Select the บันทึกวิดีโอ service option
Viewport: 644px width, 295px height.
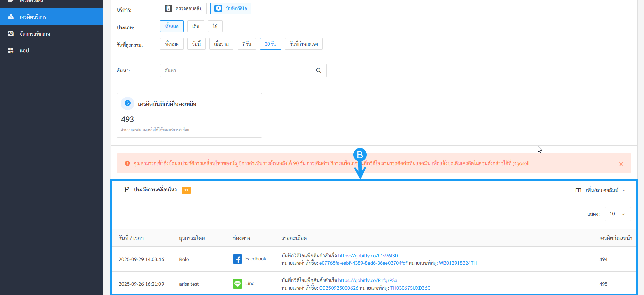(x=231, y=8)
